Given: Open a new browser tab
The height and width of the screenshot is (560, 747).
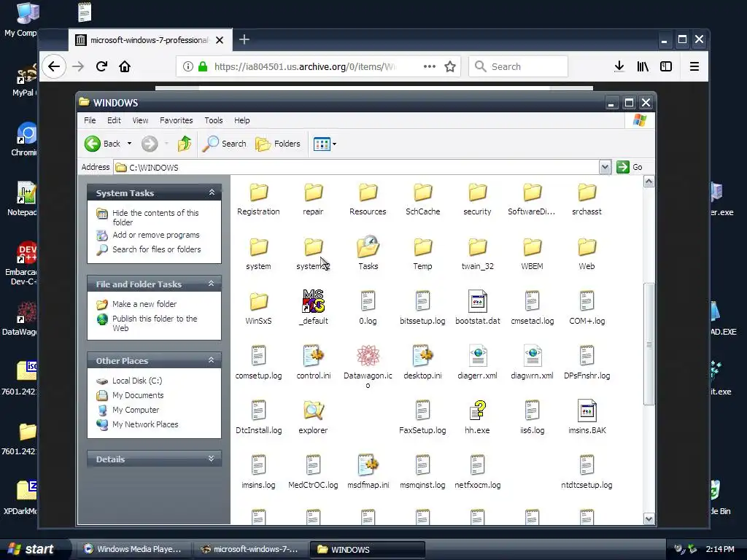Looking at the screenshot, I should click(244, 39).
